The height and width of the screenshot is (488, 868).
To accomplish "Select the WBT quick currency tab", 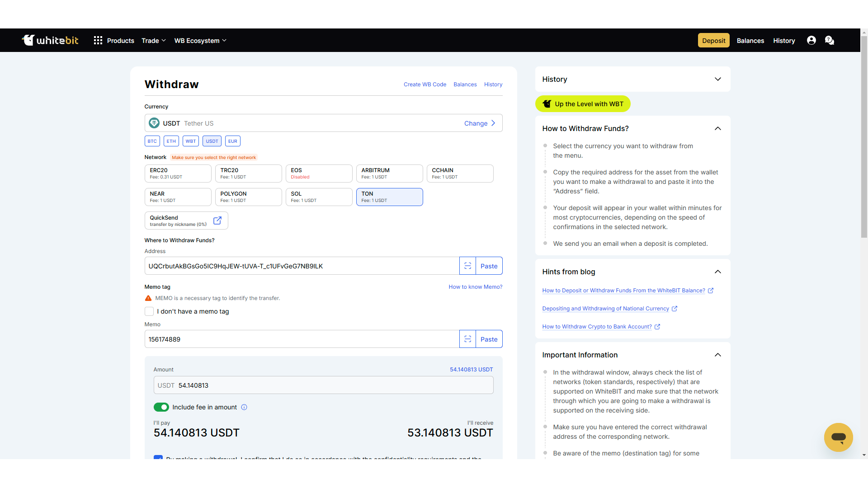I will pyautogui.click(x=191, y=141).
